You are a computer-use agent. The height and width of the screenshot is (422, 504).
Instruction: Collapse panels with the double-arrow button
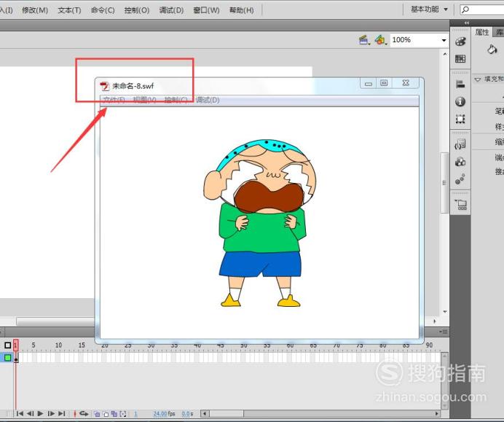(467, 23)
